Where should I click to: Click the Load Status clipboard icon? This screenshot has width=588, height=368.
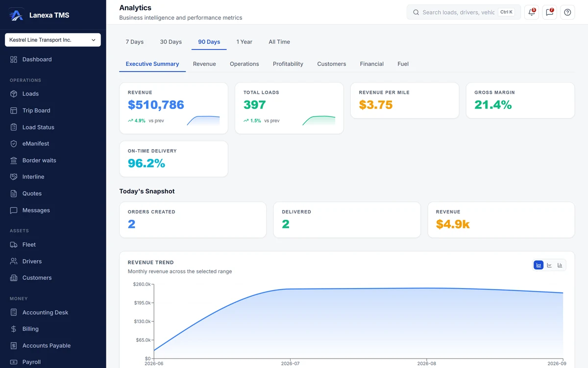coord(14,127)
